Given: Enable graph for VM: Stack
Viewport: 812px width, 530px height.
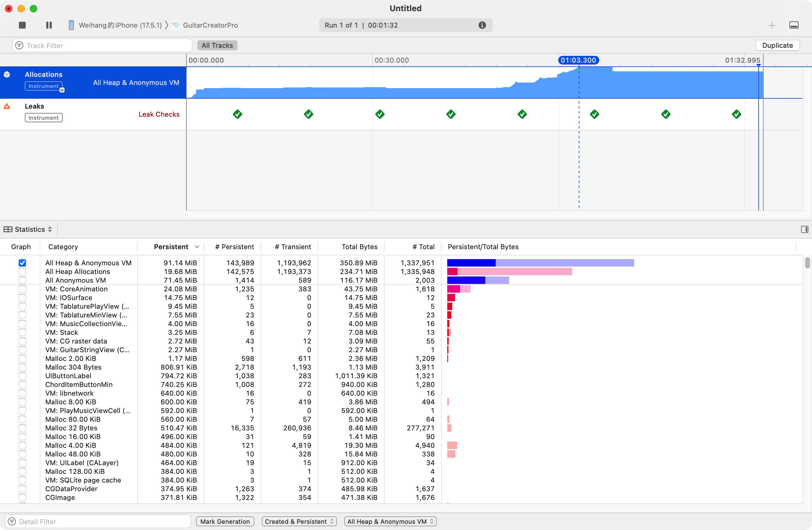Looking at the screenshot, I should (x=22, y=332).
